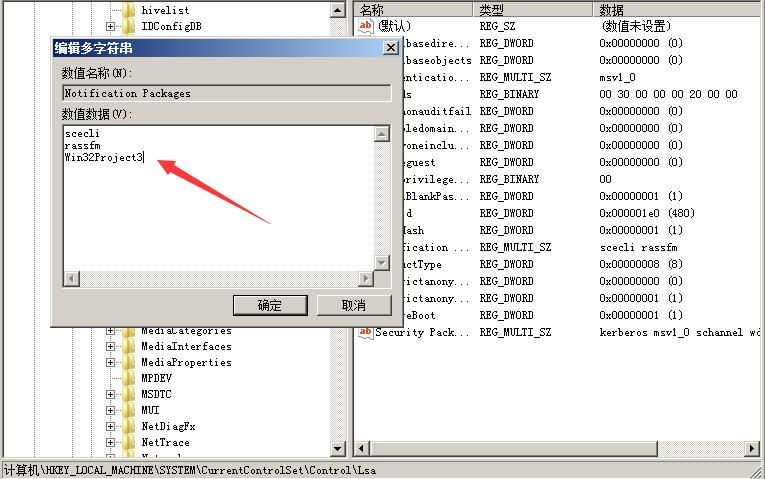Select the hivelist tree item
The width and height of the screenshot is (765, 479).
coord(165,10)
